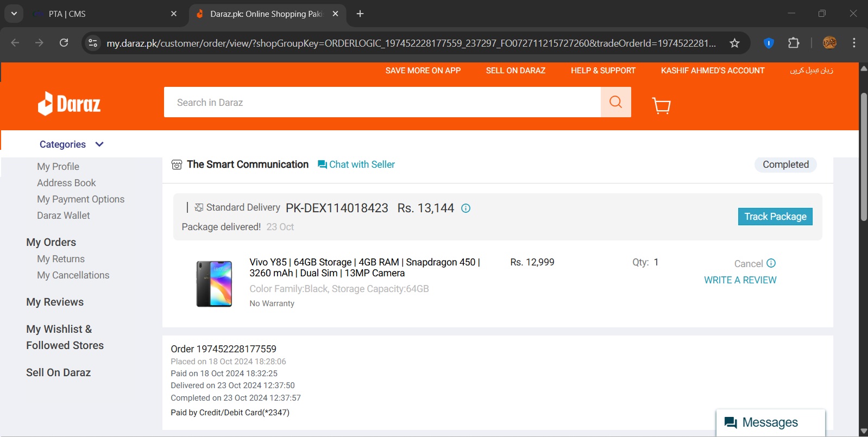The height and width of the screenshot is (437, 868).
Task: Reload the page
Action: pos(64,43)
